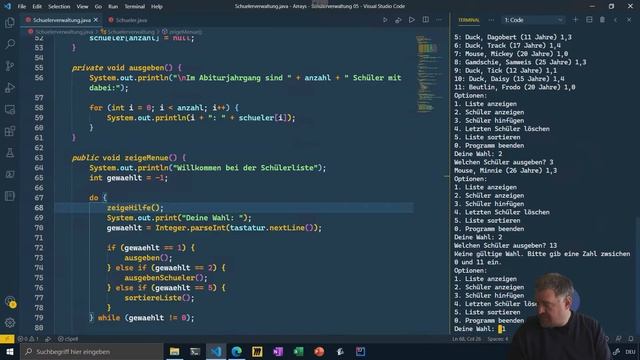This screenshot has width=640, height=360.
Task: Open the Search view in activity bar
Action: point(10,44)
